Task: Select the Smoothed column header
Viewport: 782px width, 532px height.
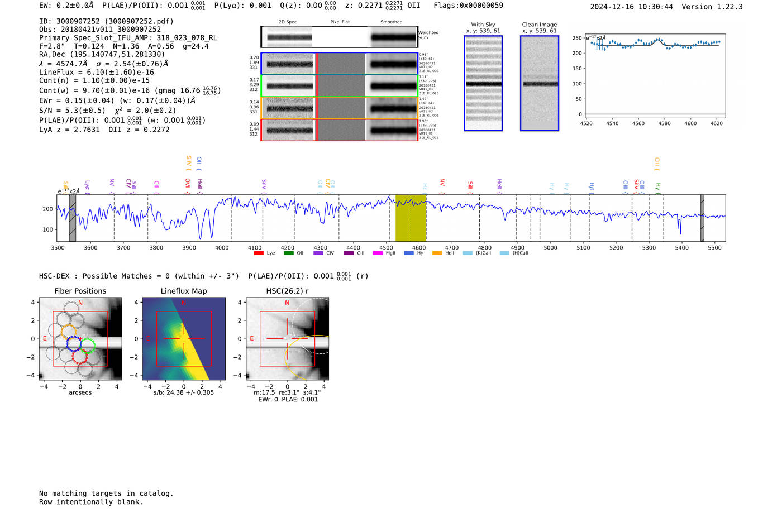Action: coord(392,22)
